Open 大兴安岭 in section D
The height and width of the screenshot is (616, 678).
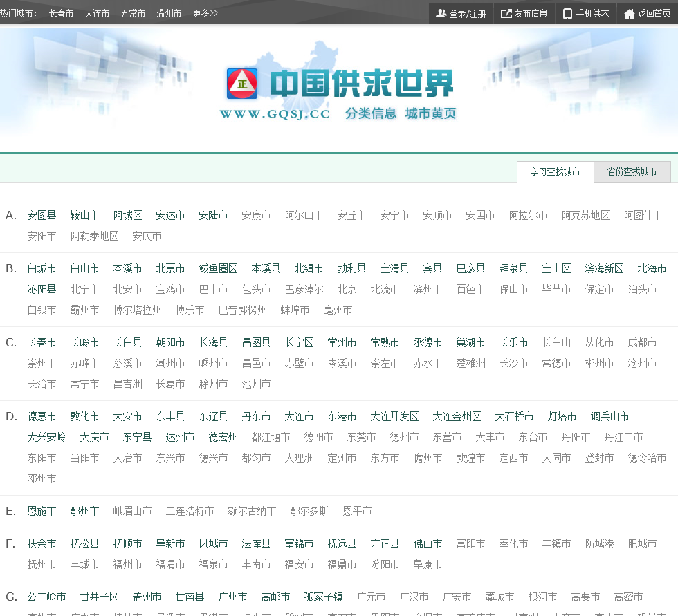tap(46, 437)
